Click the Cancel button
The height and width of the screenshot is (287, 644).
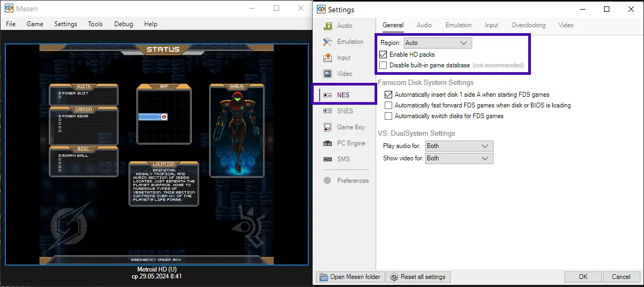pyautogui.click(x=621, y=277)
